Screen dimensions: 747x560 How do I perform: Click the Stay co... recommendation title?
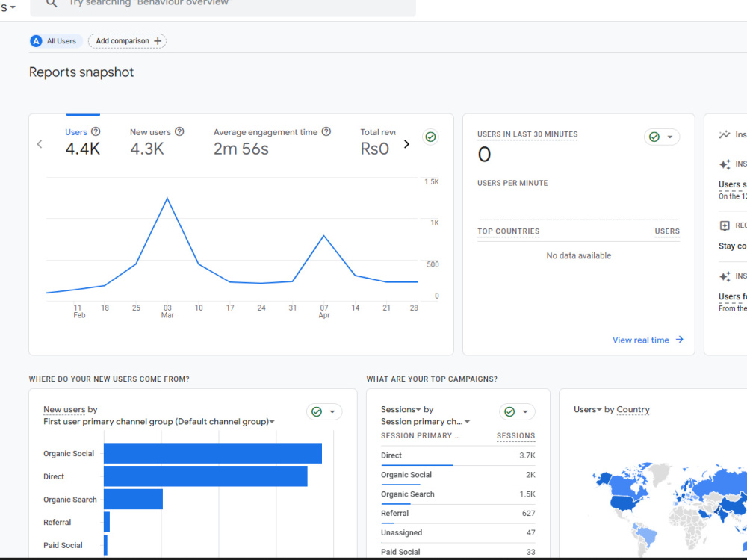[733, 246]
